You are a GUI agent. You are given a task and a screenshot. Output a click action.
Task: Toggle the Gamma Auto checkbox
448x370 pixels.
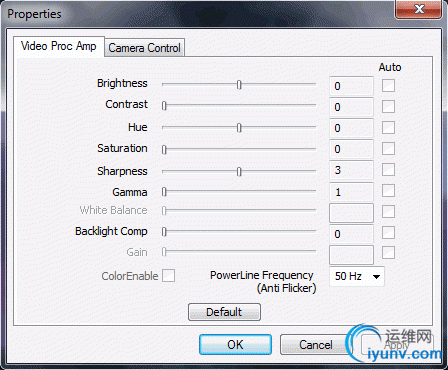point(388,191)
